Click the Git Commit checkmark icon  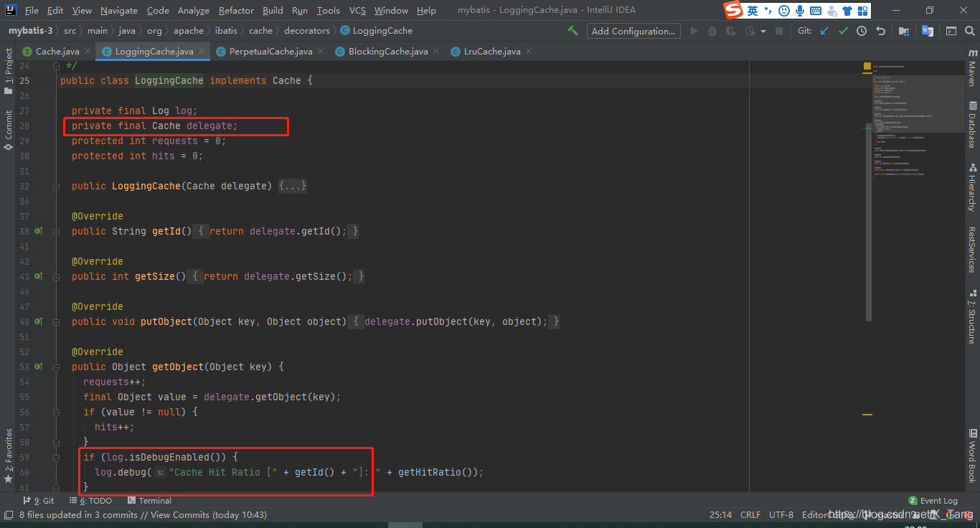(843, 31)
